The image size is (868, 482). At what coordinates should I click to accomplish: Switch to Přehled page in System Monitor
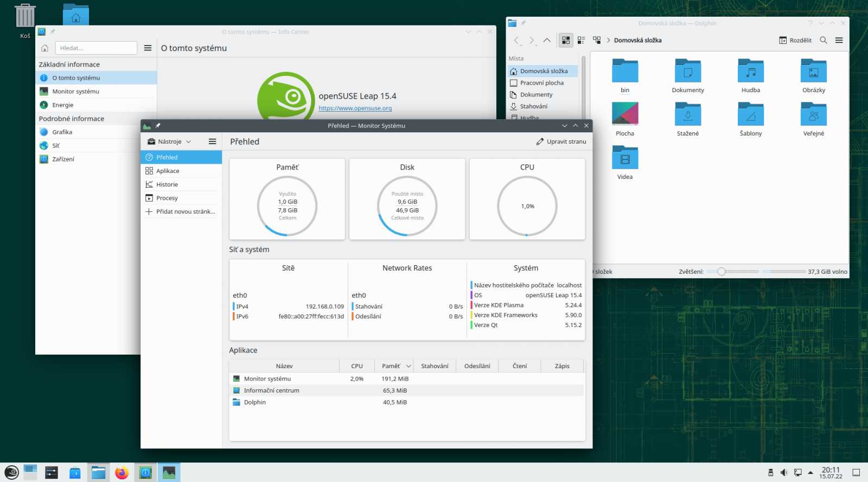[x=181, y=157]
